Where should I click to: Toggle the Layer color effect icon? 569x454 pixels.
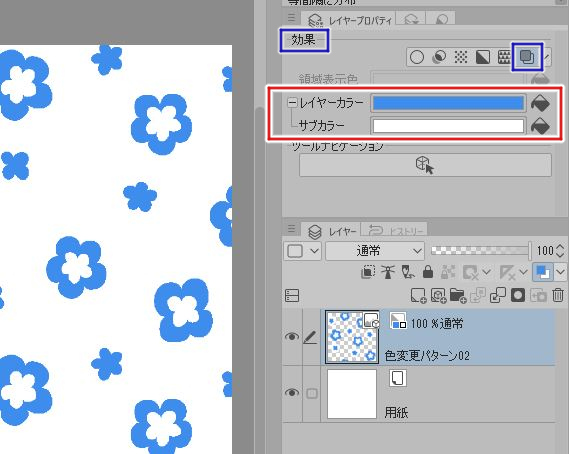[x=527, y=57]
